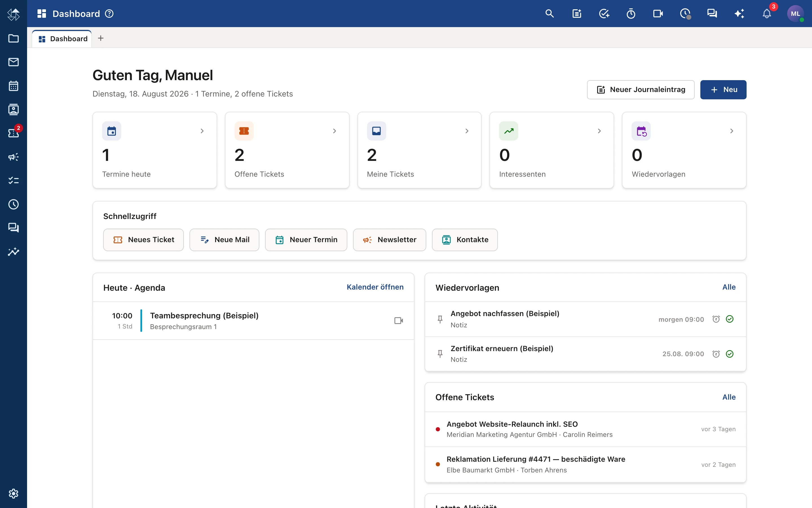
Task: Create journal entry via top bar icon
Action: point(577,14)
